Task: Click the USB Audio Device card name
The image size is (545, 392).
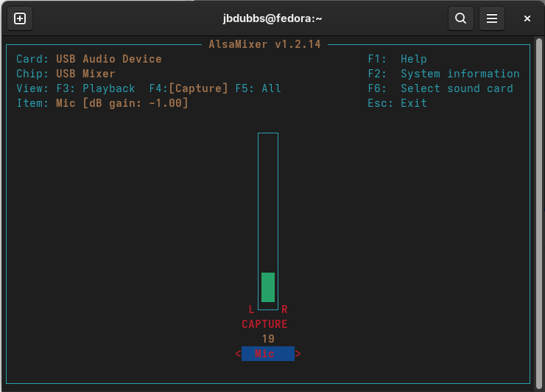Action: 108,59
